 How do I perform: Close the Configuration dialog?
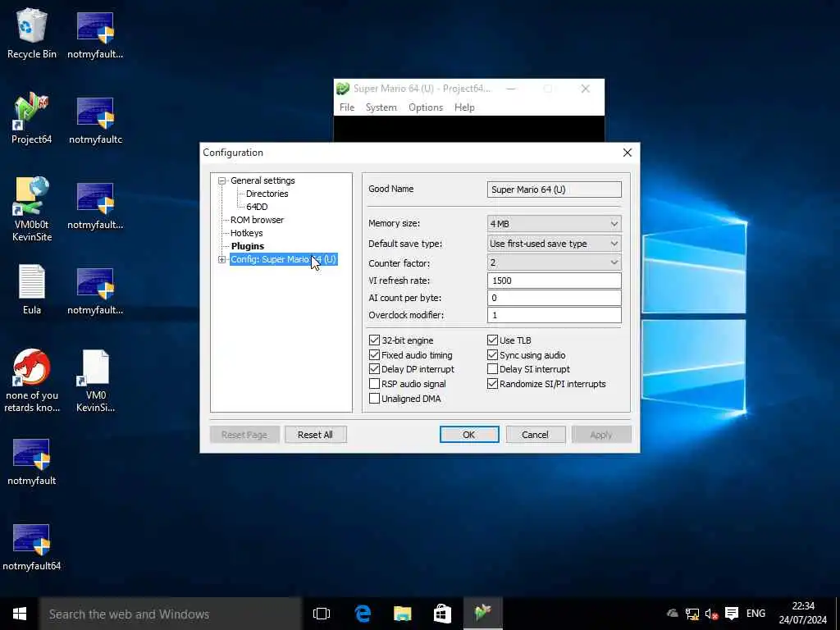coord(628,153)
